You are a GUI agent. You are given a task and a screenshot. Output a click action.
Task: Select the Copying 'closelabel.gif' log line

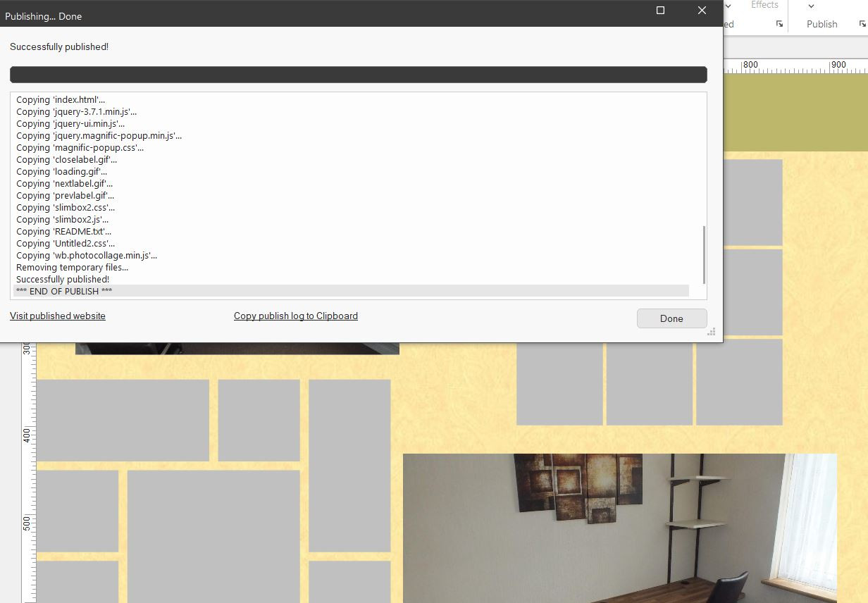351,159
